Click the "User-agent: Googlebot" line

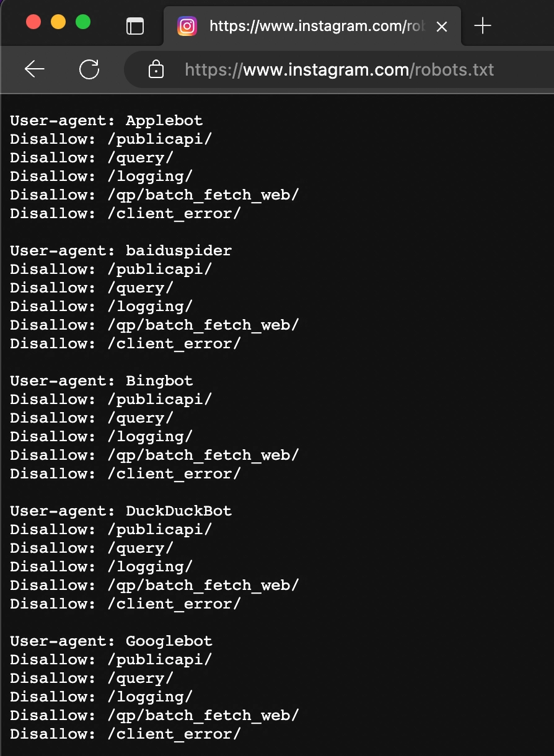click(111, 641)
